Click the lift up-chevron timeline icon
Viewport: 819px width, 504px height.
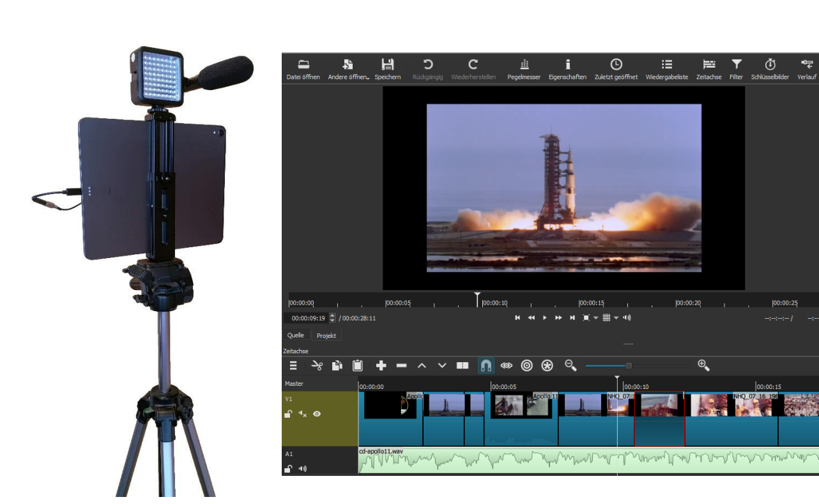(422, 365)
